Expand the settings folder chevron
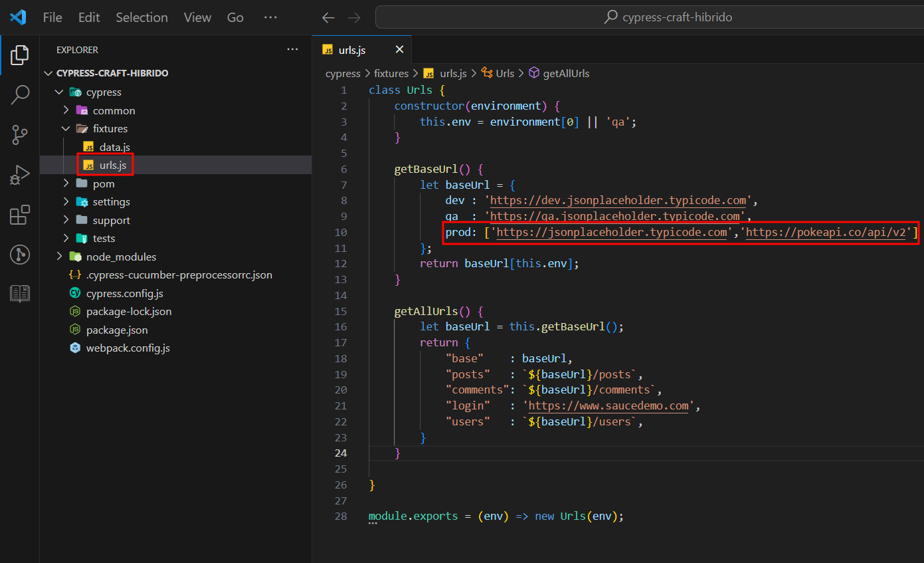 tap(66, 201)
